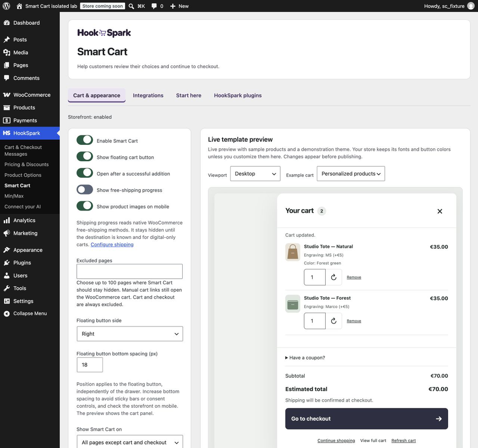Image resolution: width=478 pixels, height=448 pixels.
Task: Click update quantity icon for Studio Tote Natural
Action: (x=334, y=277)
